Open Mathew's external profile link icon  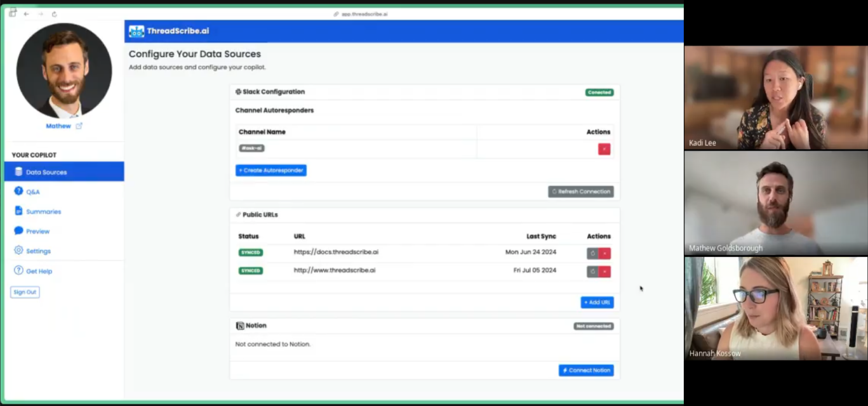pyautogui.click(x=79, y=126)
